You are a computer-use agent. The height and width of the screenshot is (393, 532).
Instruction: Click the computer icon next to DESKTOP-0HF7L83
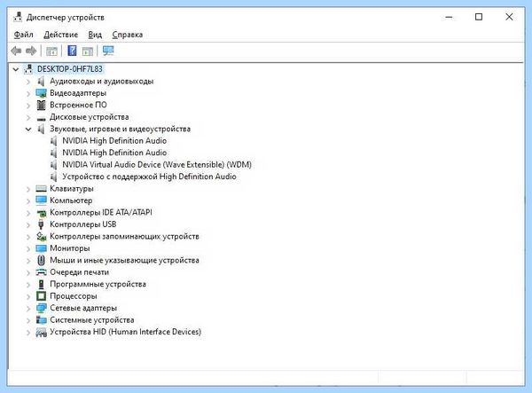(x=28, y=69)
